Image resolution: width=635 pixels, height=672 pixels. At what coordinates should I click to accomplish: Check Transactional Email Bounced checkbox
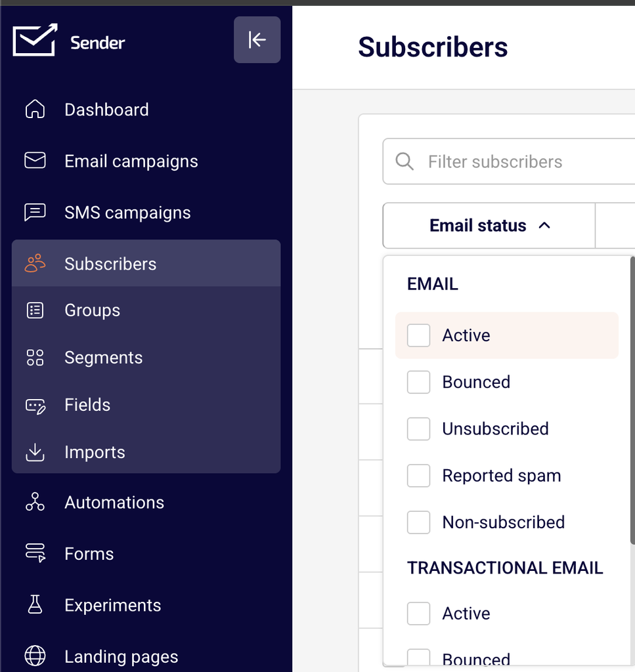418,658
